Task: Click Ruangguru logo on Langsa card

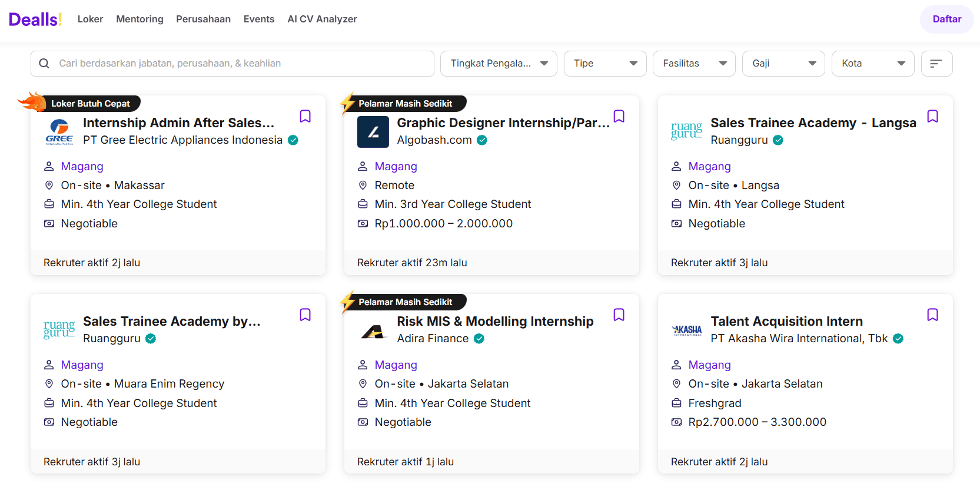Action: point(687,131)
